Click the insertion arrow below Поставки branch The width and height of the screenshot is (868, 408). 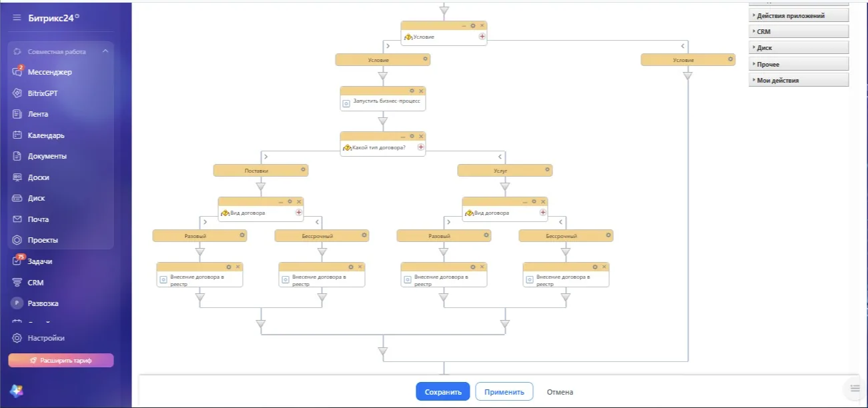(261, 187)
